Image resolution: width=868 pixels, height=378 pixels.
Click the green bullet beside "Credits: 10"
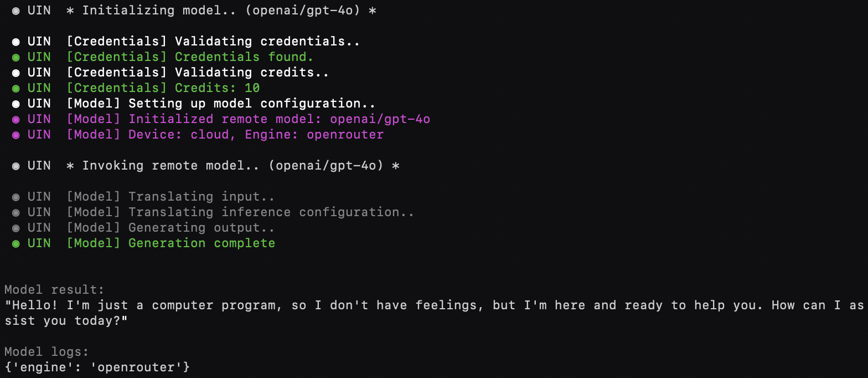click(x=16, y=88)
